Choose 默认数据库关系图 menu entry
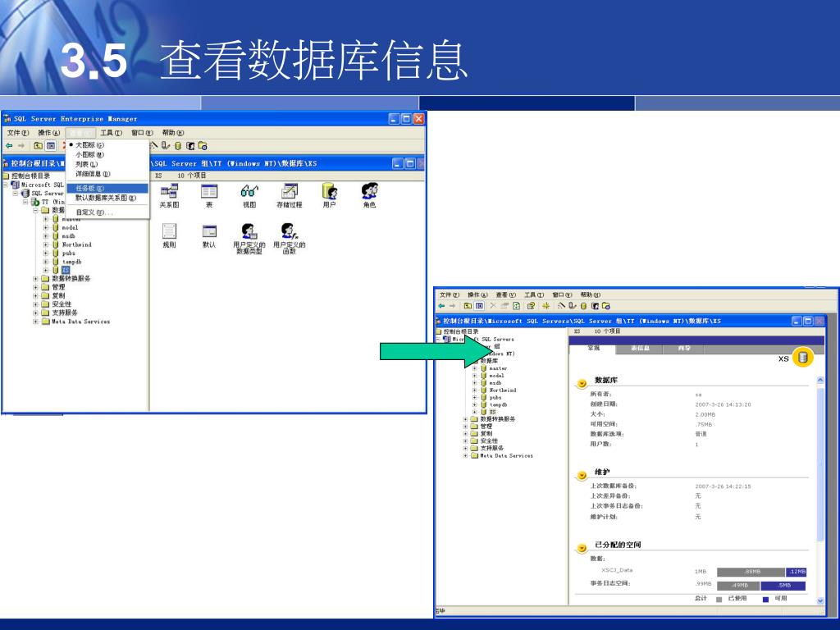The image size is (840, 630). pos(107,199)
